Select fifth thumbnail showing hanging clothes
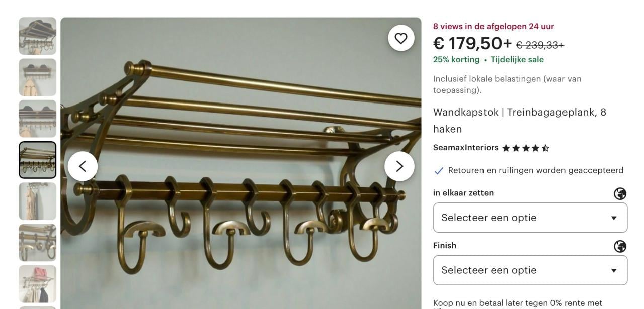 (x=38, y=201)
